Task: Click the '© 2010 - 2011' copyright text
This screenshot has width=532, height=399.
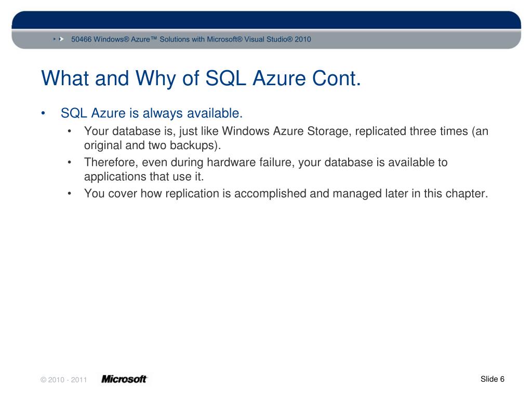Action: pos(63,380)
